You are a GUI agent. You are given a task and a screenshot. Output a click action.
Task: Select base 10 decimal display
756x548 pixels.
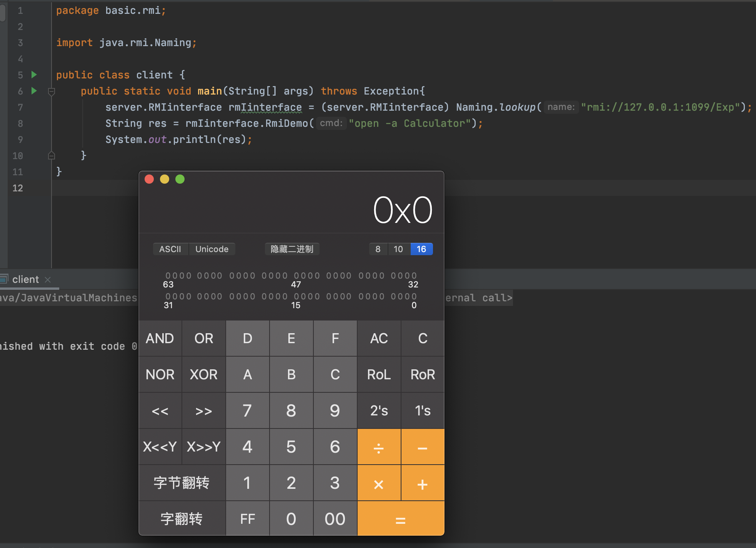(398, 249)
